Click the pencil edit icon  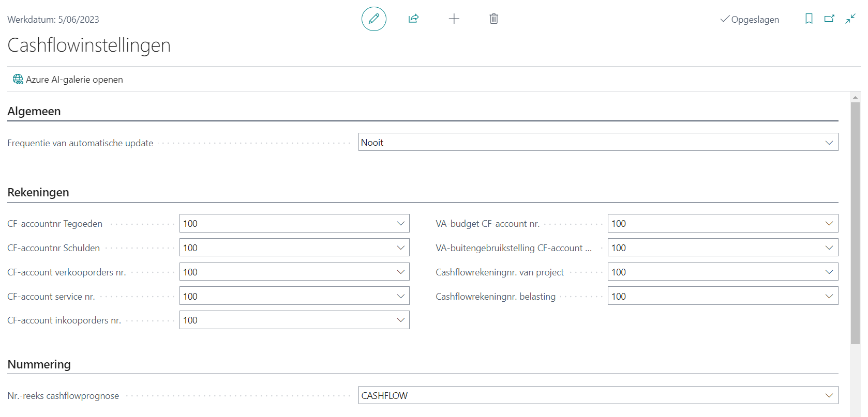point(373,19)
